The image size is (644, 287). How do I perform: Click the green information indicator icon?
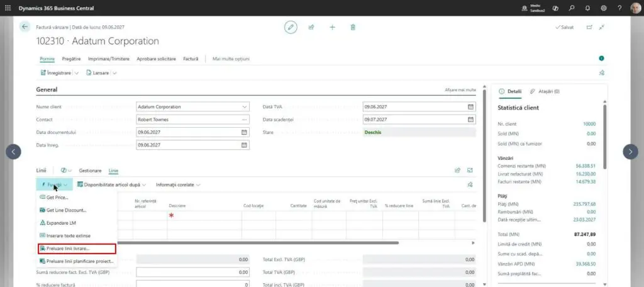coord(601,59)
